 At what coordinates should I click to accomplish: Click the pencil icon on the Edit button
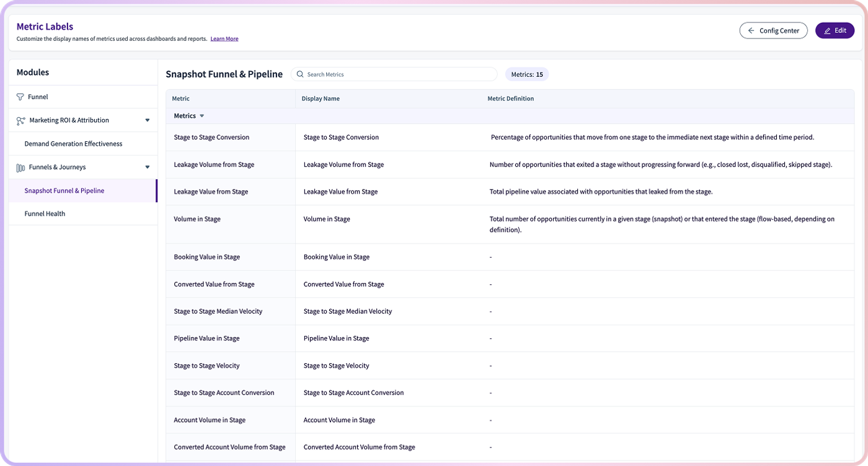[827, 30]
